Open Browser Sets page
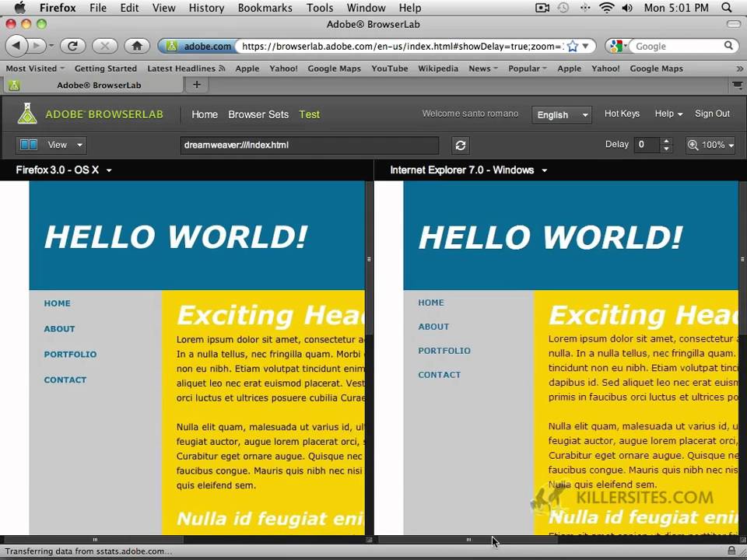The image size is (747, 560). click(x=258, y=114)
